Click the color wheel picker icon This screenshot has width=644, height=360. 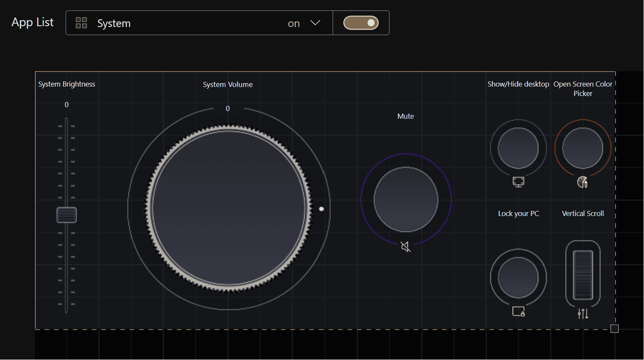point(582,182)
